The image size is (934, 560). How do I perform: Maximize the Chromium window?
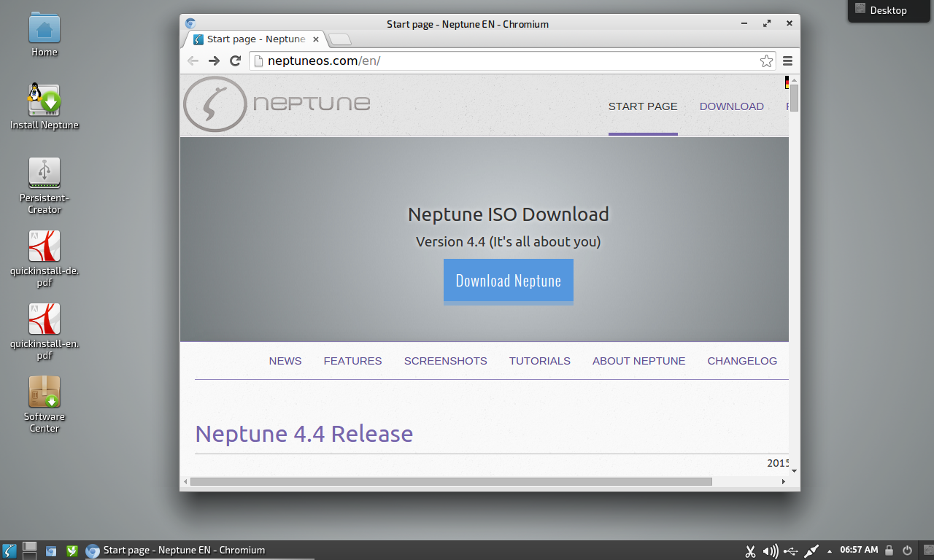(767, 23)
